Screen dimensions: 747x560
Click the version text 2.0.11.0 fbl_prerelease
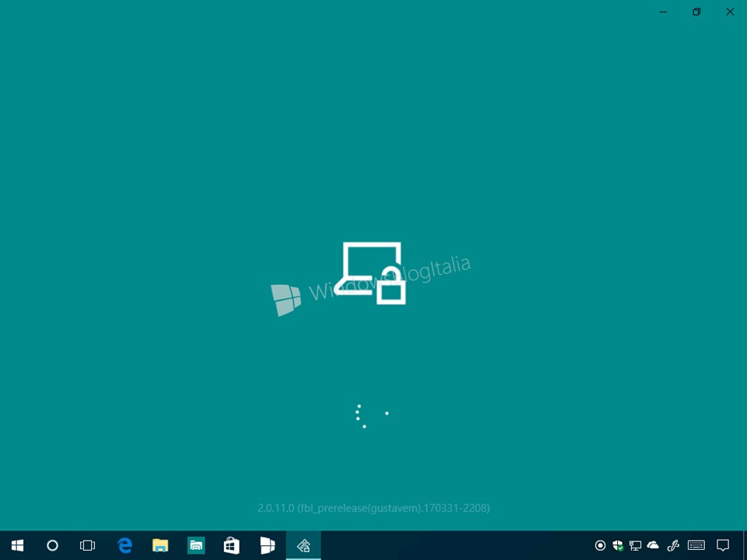coord(373,508)
